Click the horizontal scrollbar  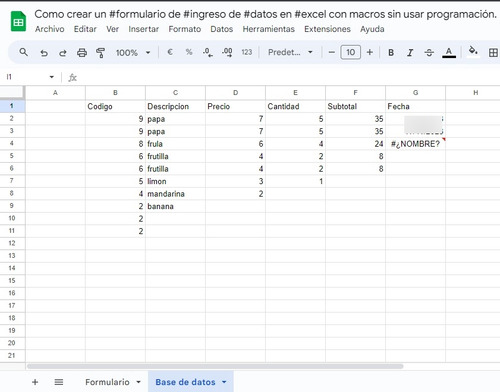pyautogui.click(x=215, y=366)
